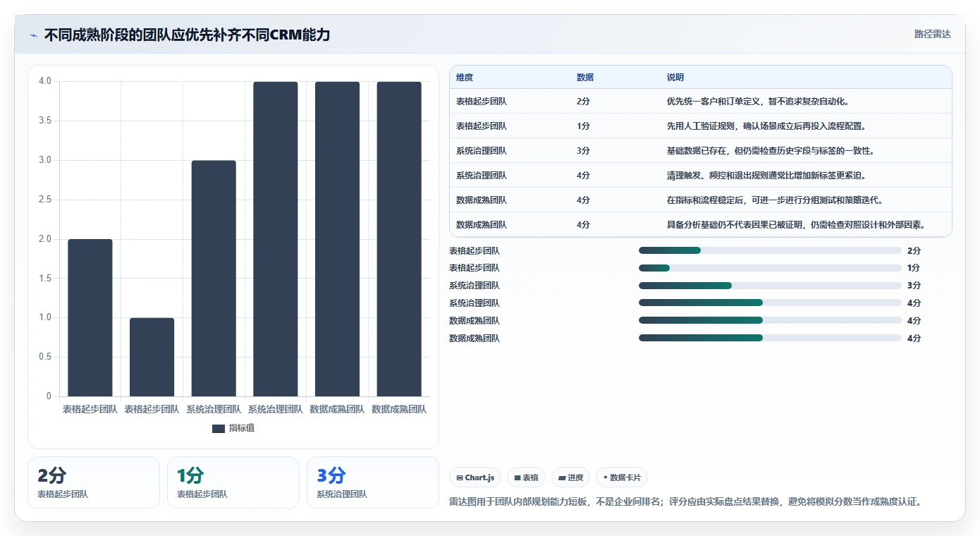Viewport: 980px width, 536px height.
Task: Click the 系统治理团队 progress bar showing 4分
Action: [x=770, y=303]
